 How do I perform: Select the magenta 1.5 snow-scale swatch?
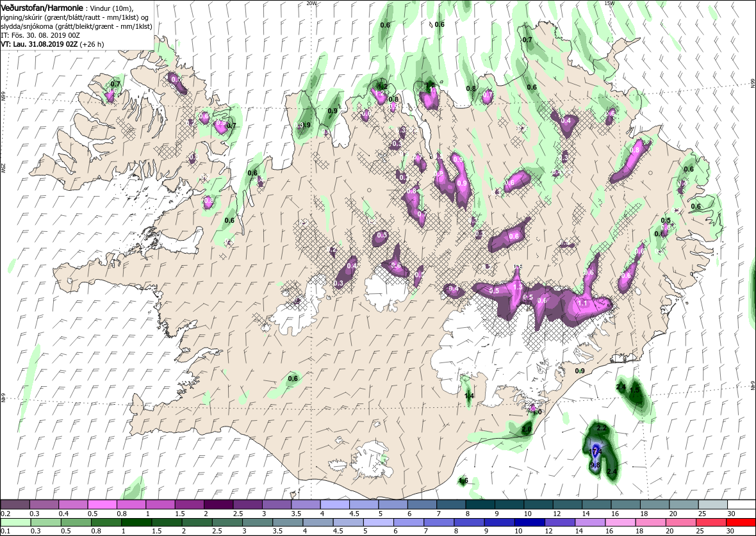click(x=190, y=504)
